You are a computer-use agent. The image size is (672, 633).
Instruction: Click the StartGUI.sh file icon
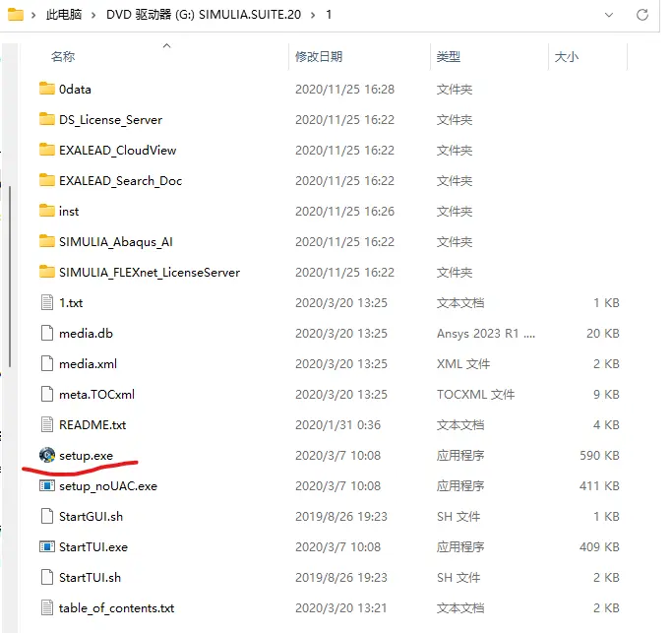[46, 516]
